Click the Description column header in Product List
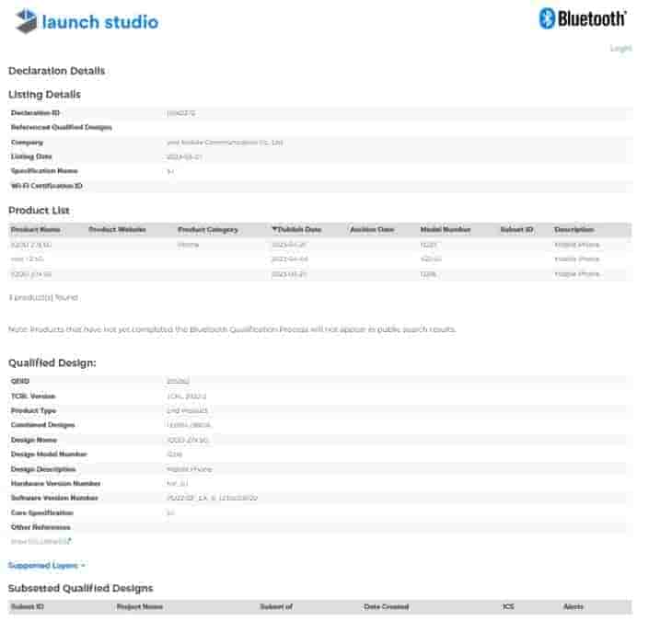The width and height of the screenshot is (672, 621). tap(574, 229)
